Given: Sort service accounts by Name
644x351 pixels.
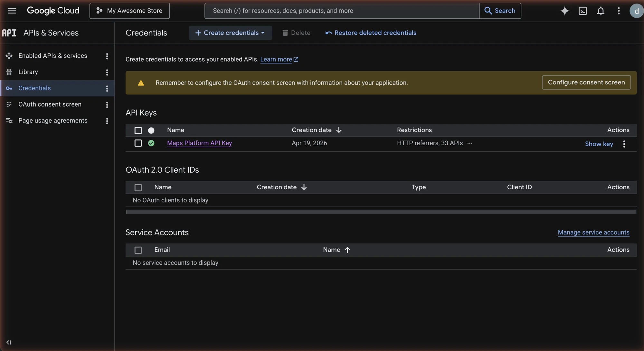Looking at the screenshot, I should click(336, 250).
